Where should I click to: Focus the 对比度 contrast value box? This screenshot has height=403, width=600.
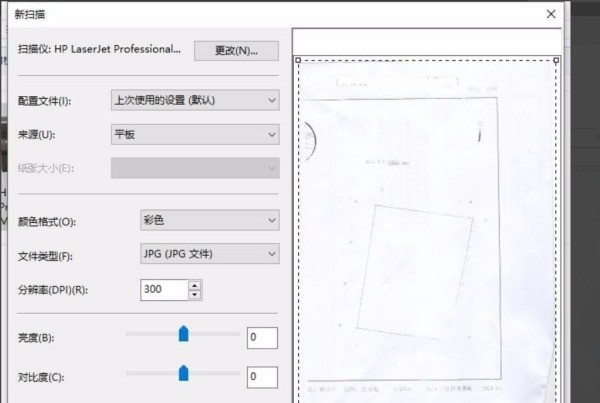[x=261, y=377]
